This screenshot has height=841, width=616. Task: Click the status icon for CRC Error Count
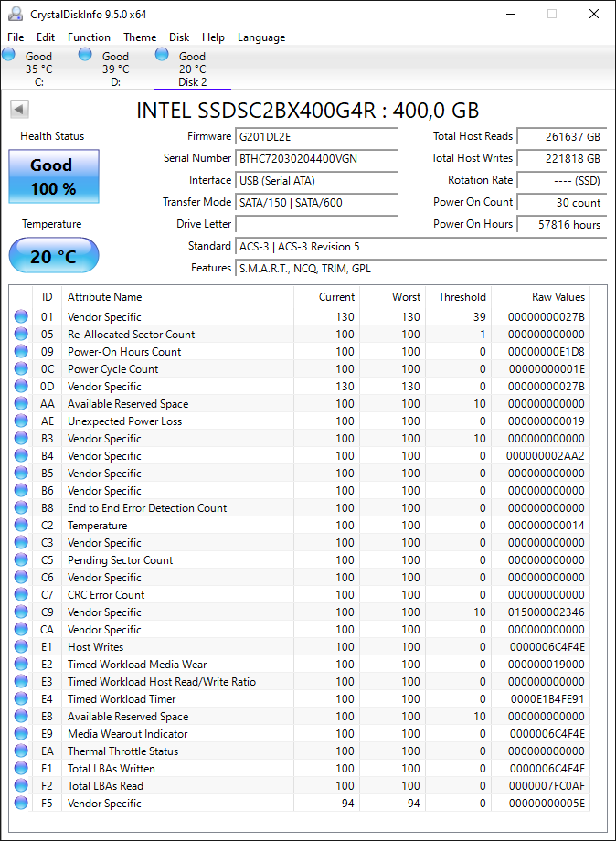[x=21, y=594]
